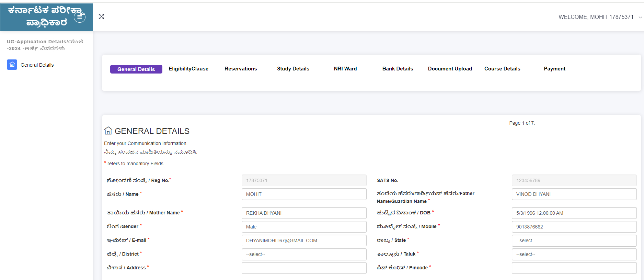Click the home icon beside General Details
Viewport: 644px width, 280px height.
coord(12,65)
